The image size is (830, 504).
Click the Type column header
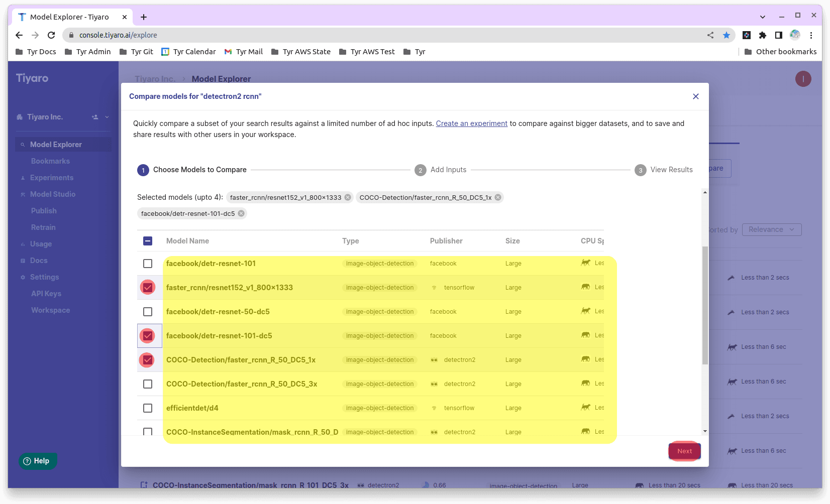pos(351,241)
